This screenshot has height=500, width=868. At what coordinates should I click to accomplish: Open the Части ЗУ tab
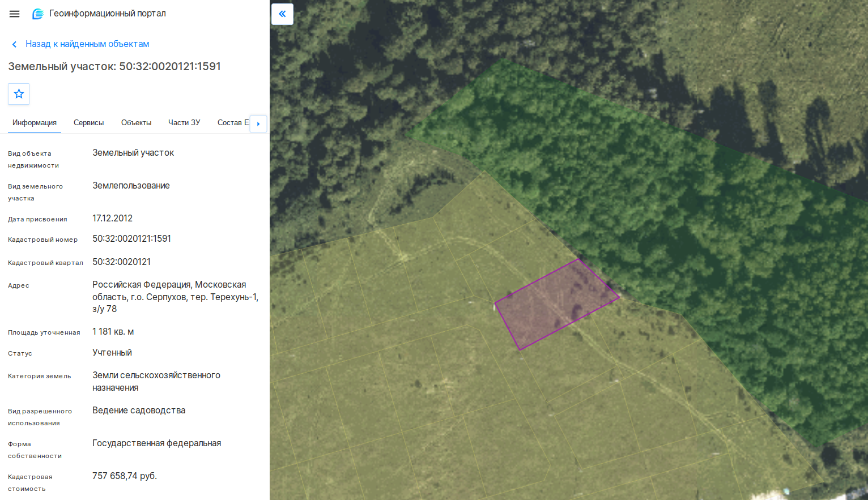(184, 123)
